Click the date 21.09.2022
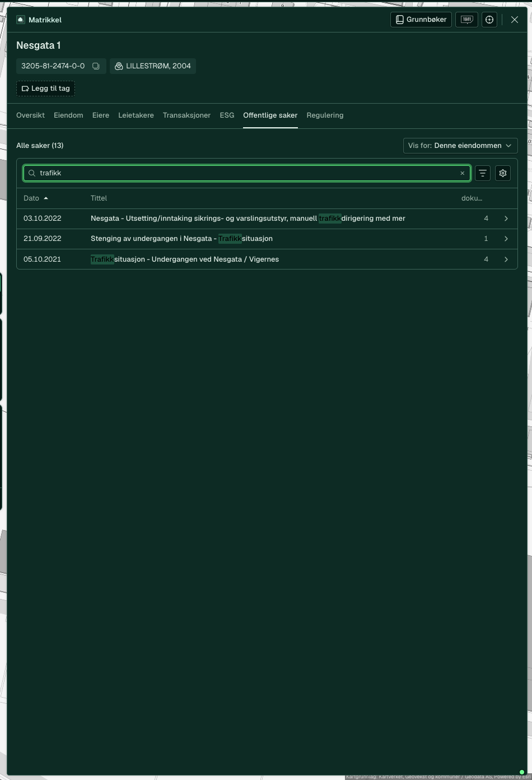532x780 pixels. (x=43, y=239)
